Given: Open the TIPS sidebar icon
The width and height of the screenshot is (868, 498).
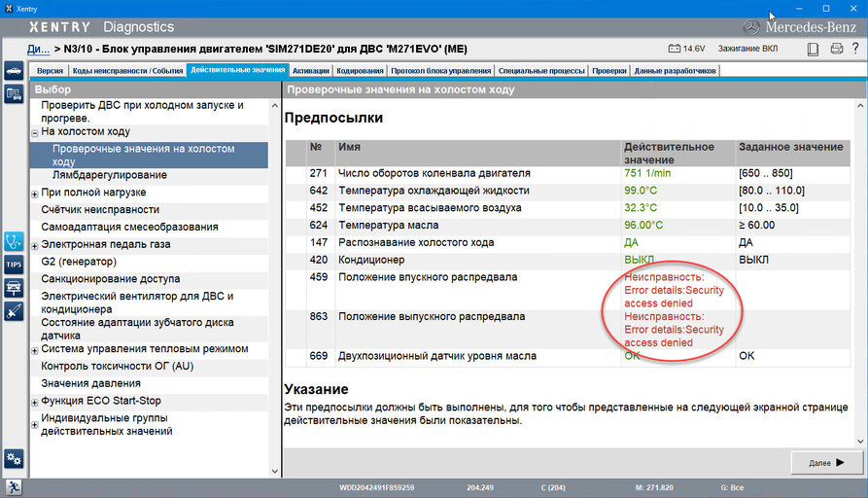Looking at the screenshot, I should [14, 265].
